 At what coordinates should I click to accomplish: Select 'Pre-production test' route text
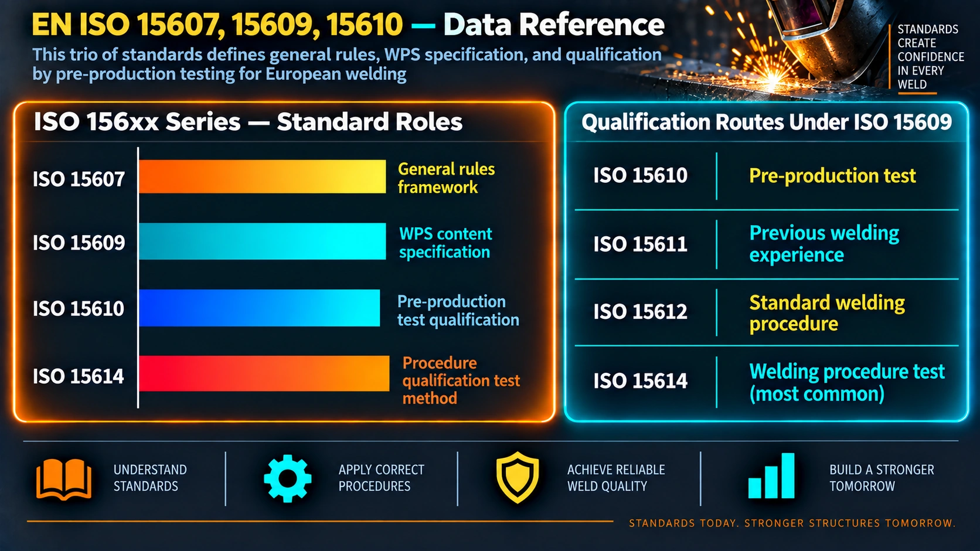point(832,176)
